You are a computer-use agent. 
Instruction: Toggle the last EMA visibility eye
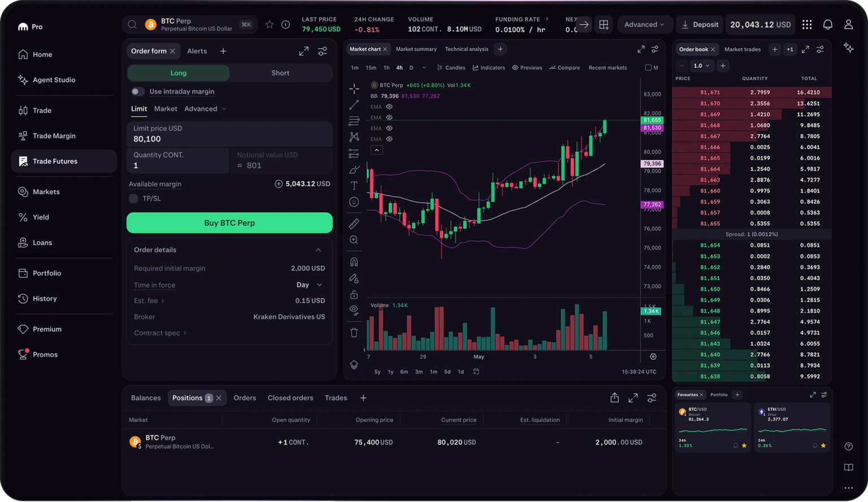coord(389,139)
